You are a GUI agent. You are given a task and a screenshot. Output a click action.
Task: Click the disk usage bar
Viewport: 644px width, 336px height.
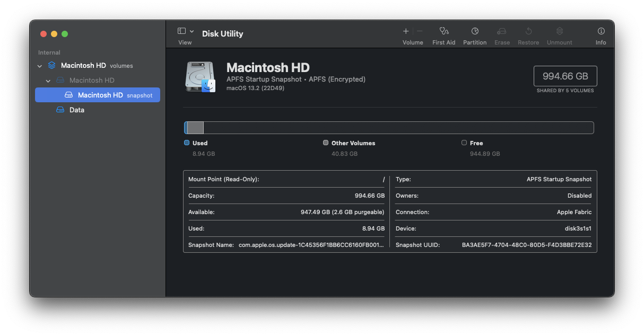pyautogui.click(x=389, y=128)
